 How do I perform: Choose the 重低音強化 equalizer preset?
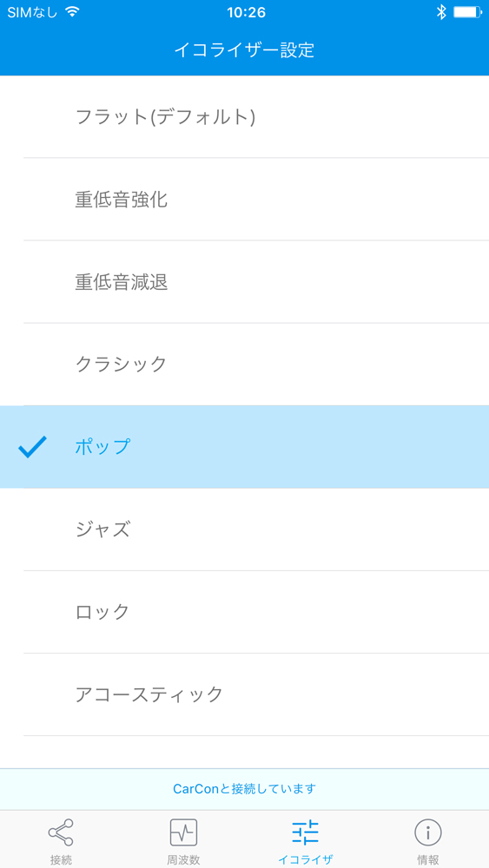point(244,200)
